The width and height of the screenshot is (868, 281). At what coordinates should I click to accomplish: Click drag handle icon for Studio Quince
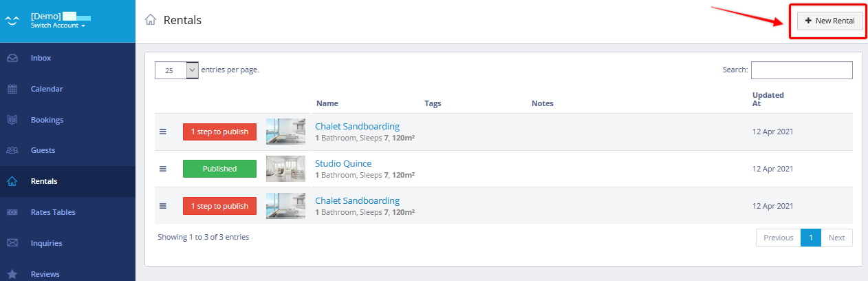(x=163, y=169)
